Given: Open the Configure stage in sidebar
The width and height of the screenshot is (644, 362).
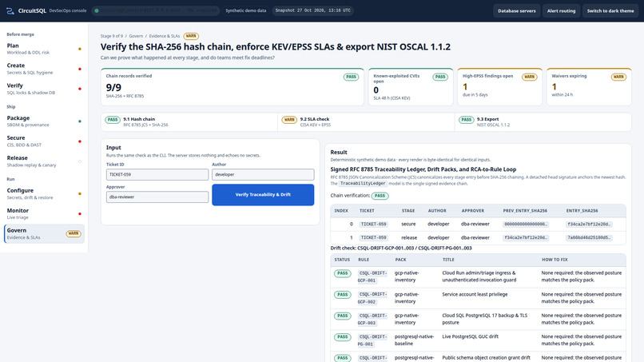Looking at the screenshot, I should [44, 193].
